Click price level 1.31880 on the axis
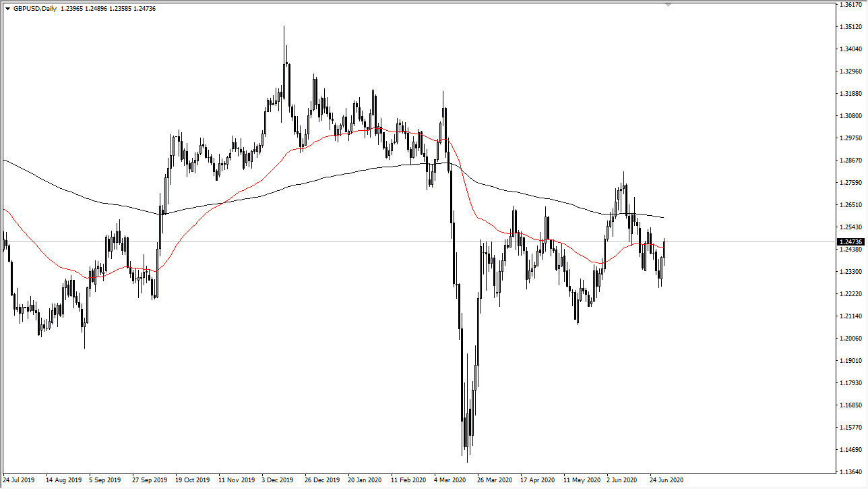868x489 pixels. click(850, 94)
